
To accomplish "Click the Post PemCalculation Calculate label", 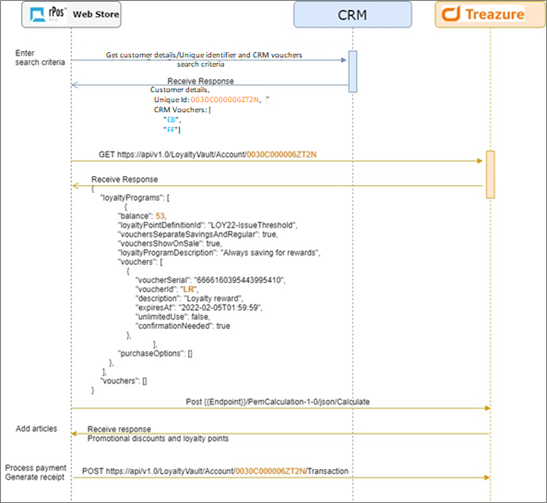I will (x=277, y=402).
